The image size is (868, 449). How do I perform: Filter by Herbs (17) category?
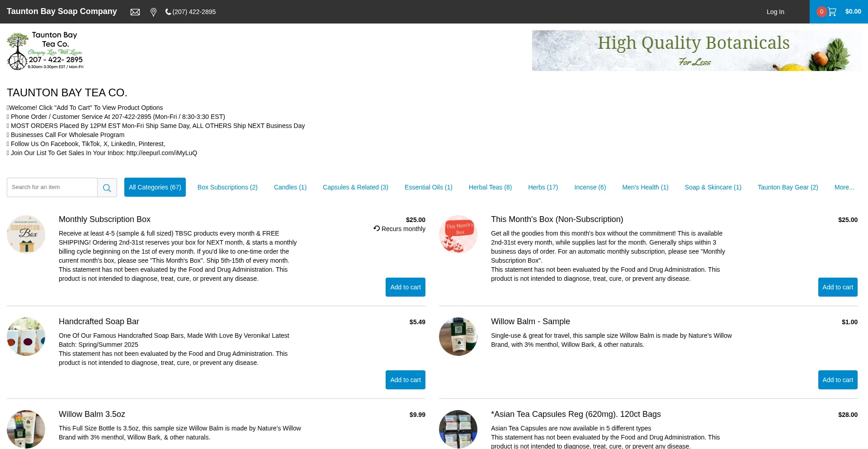(543, 187)
